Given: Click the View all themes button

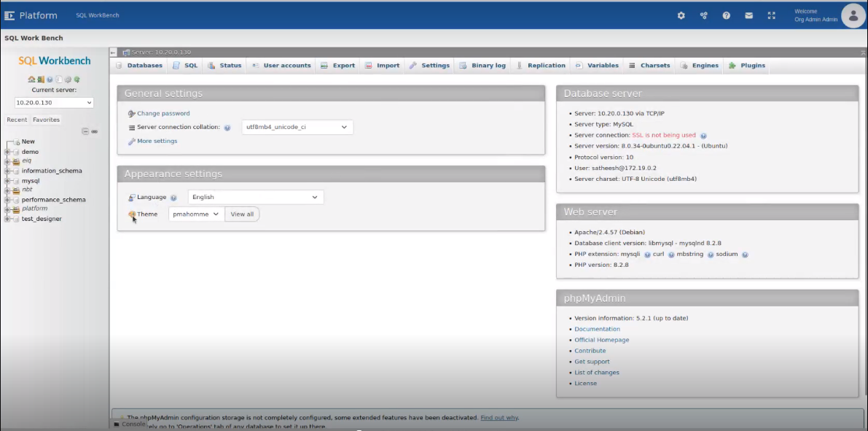Looking at the screenshot, I should pyautogui.click(x=242, y=214).
